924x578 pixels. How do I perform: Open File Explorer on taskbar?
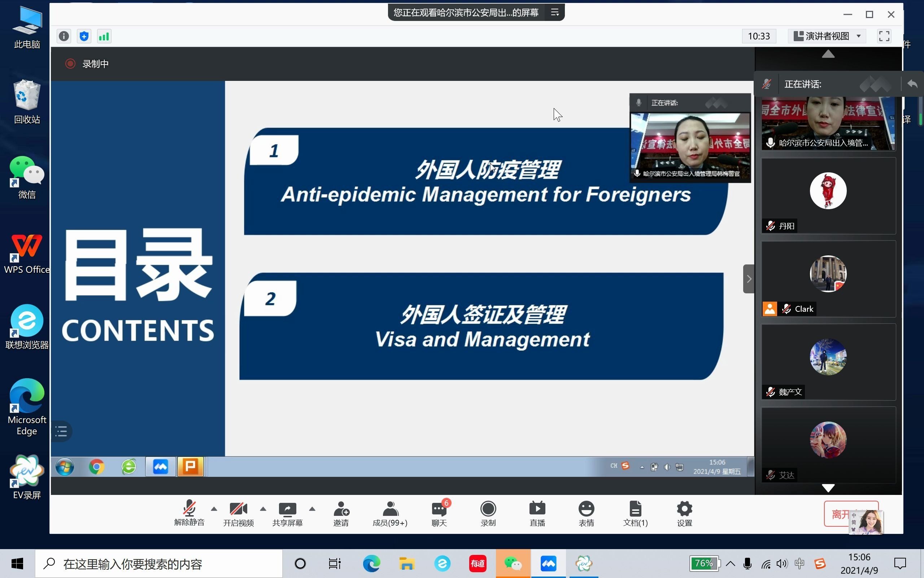coord(407,564)
